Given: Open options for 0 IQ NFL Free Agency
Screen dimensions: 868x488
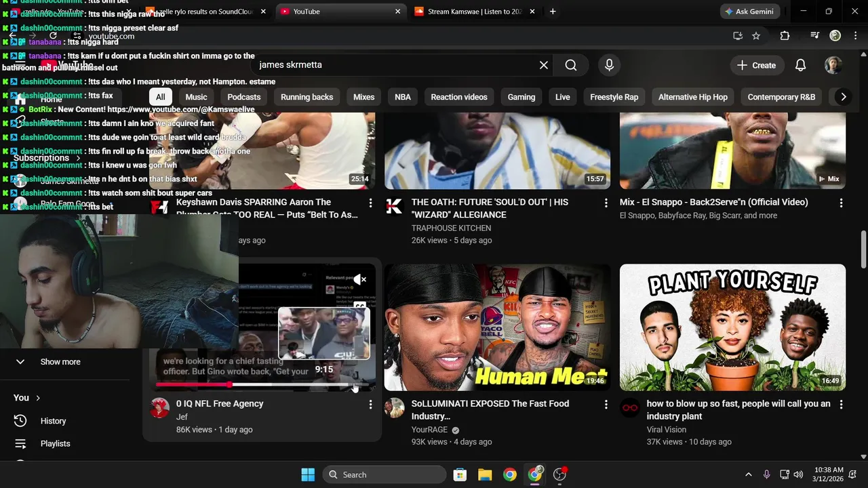Looking at the screenshot, I should 370,405.
